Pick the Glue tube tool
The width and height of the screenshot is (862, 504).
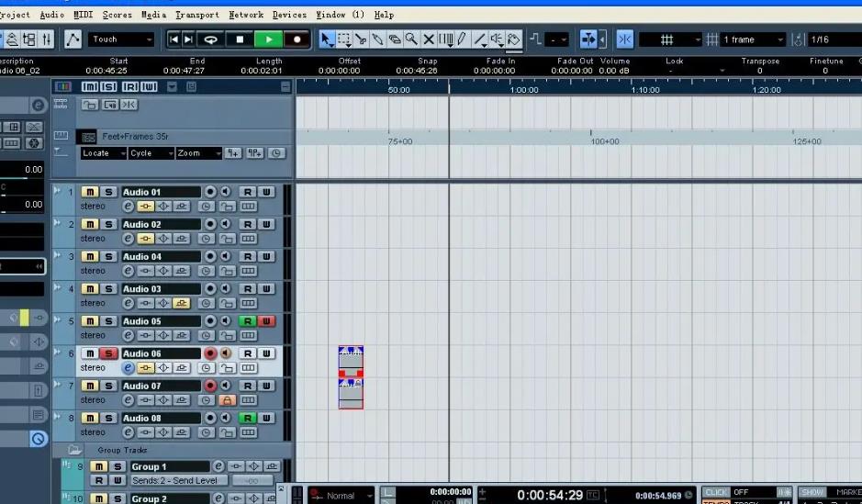(x=377, y=39)
